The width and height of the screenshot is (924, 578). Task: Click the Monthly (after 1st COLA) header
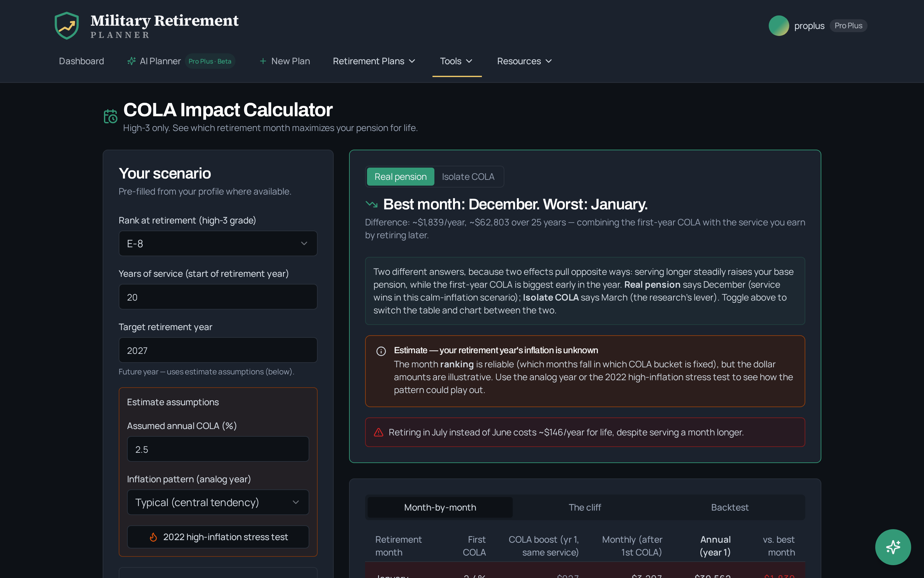coord(632,546)
